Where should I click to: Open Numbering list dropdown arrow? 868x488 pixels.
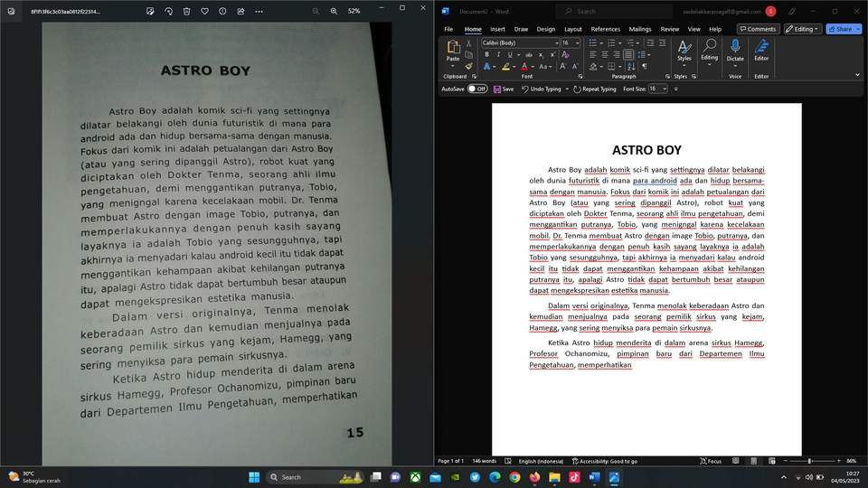620,43
